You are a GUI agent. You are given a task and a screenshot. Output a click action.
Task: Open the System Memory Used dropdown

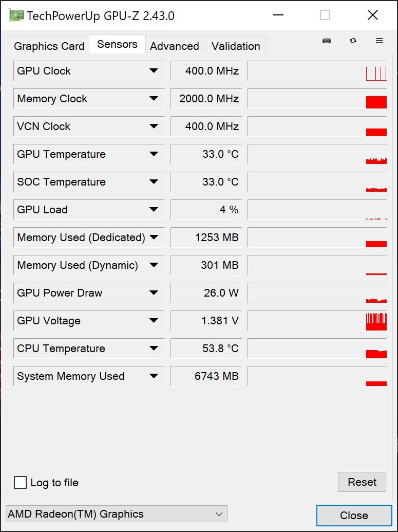pos(154,376)
